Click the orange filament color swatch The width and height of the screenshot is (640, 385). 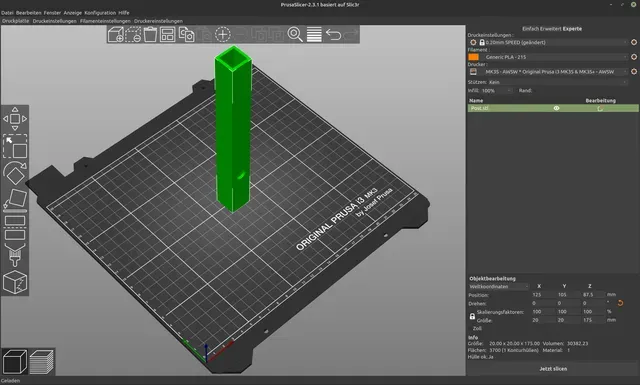(473, 57)
